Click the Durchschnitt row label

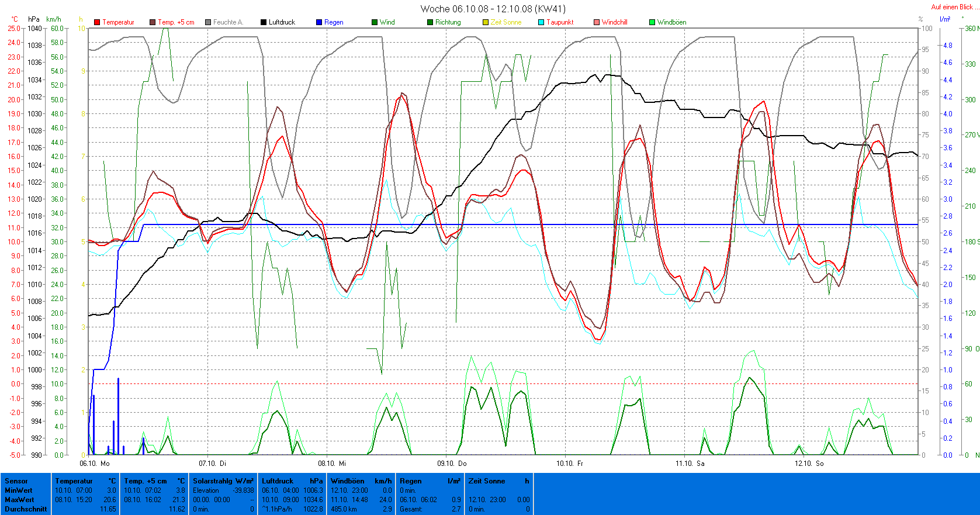(x=26, y=509)
